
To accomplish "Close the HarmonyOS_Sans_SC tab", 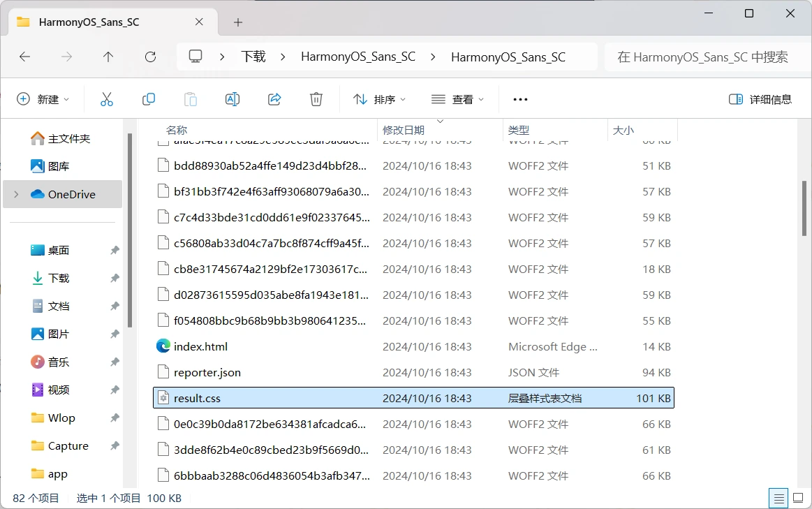I will tap(199, 22).
